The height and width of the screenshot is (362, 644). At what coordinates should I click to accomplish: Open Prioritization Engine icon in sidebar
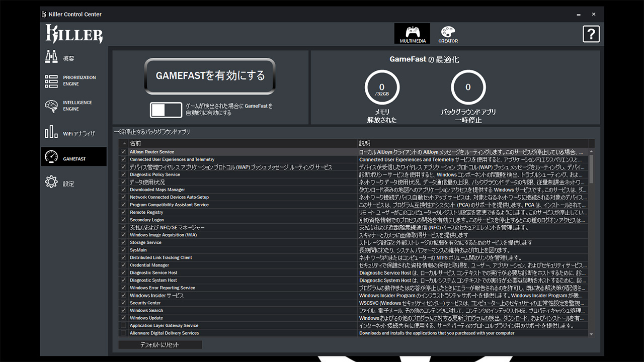[x=51, y=81]
